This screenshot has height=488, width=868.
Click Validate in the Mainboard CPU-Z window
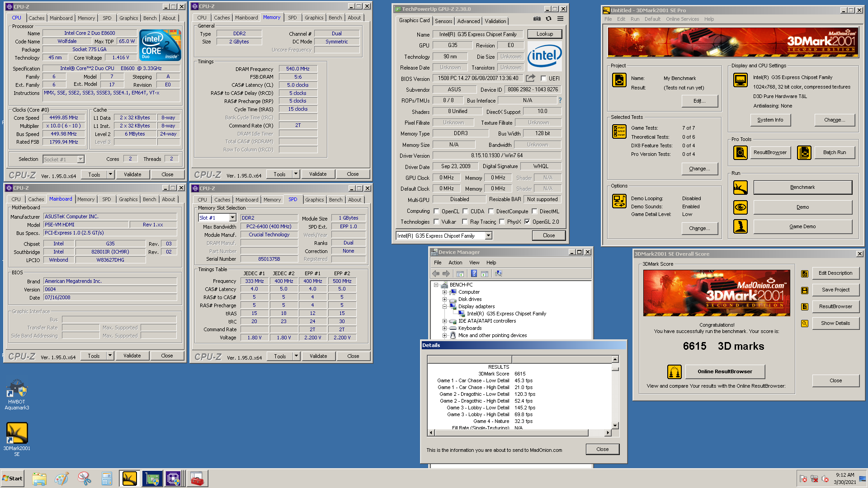click(x=132, y=356)
